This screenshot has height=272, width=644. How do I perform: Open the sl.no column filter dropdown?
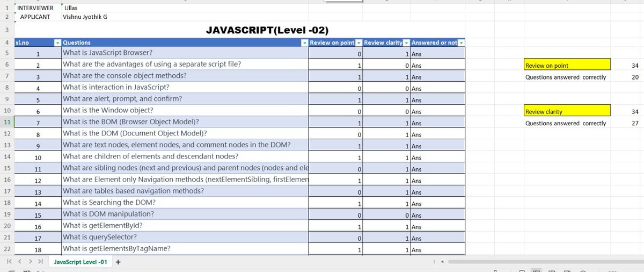[58, 42]
